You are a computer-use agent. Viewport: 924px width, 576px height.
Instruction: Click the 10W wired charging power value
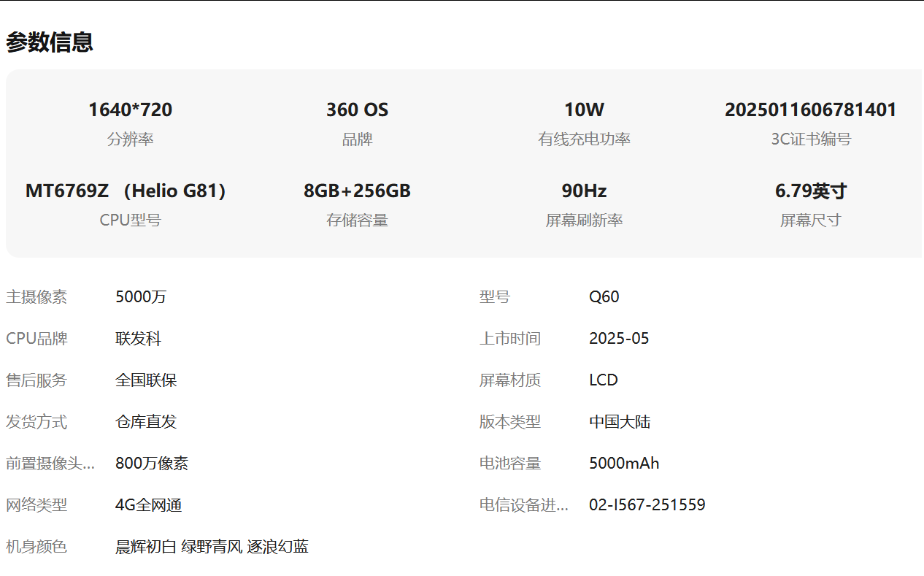coord(584,110)
